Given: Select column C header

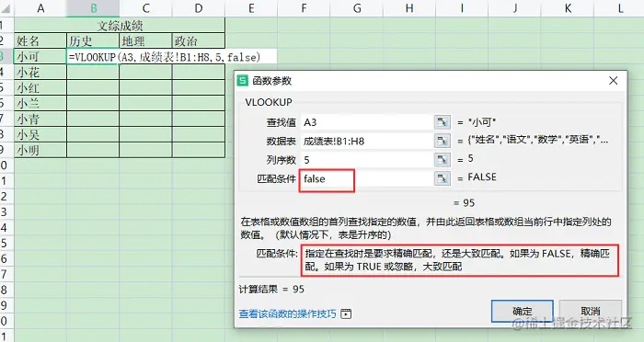Looking at the screenshot, I should click(145, 8).
